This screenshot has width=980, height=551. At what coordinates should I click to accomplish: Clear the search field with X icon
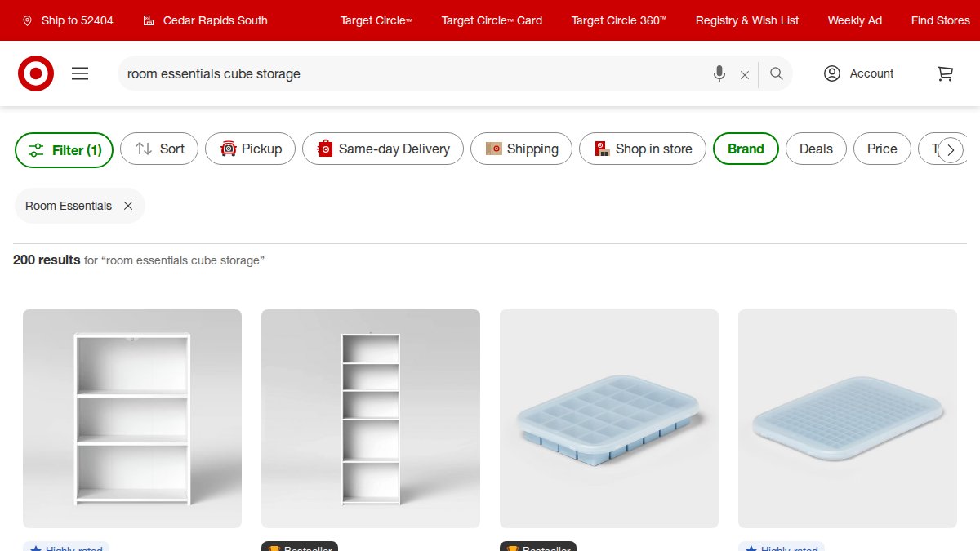745,74
